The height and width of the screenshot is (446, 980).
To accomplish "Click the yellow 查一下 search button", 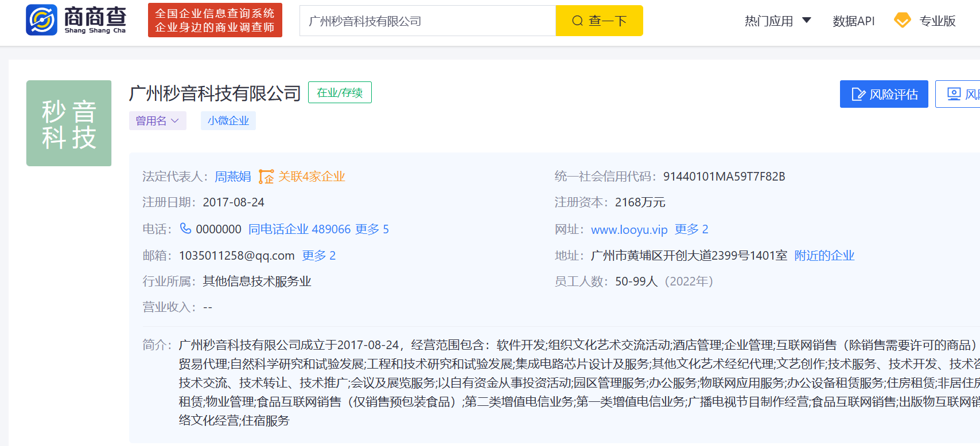I will (600, 21).
